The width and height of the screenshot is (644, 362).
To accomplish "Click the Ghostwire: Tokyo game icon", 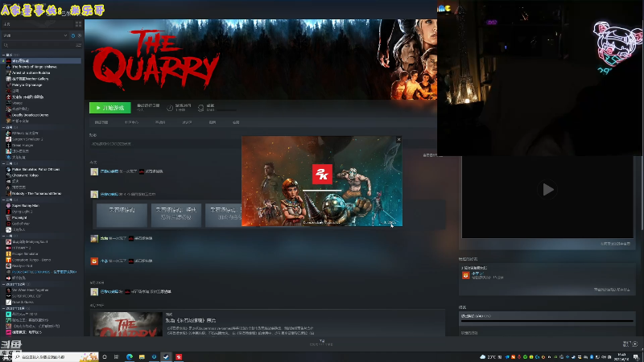I will (8, 175).
